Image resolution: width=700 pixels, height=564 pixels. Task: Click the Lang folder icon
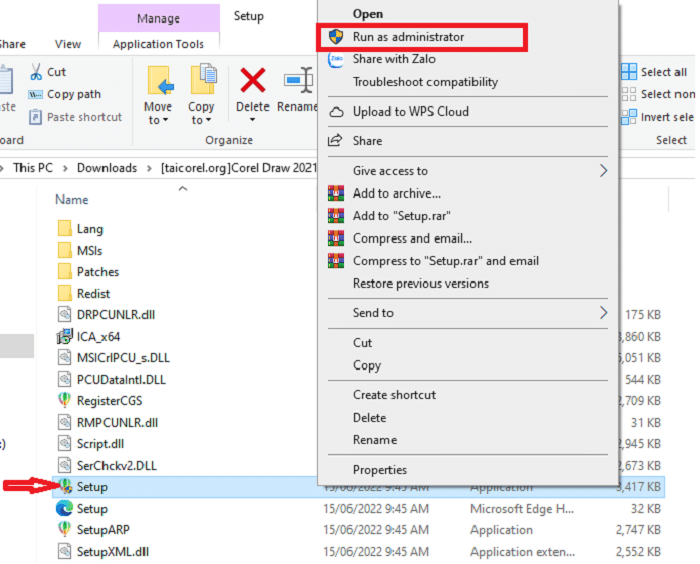click(65, 228)
